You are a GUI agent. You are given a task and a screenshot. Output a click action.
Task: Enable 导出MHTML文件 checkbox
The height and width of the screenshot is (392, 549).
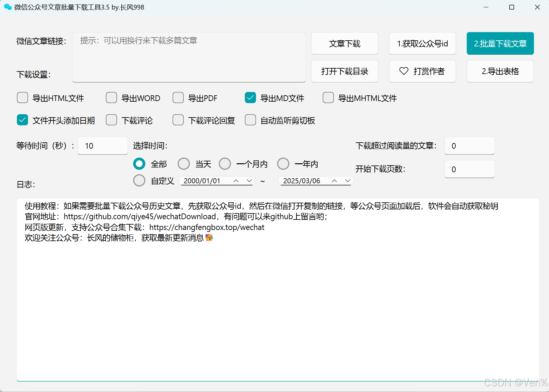tap(328, 98)
